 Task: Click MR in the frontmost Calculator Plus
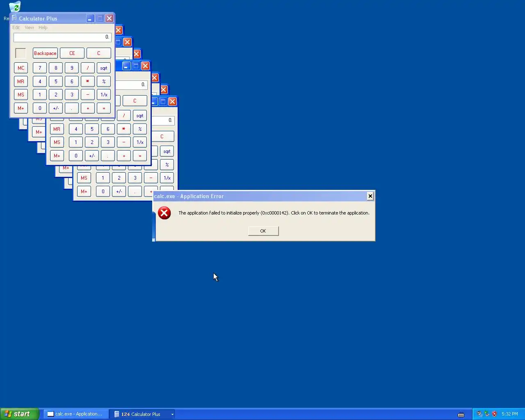pos(21,82)
